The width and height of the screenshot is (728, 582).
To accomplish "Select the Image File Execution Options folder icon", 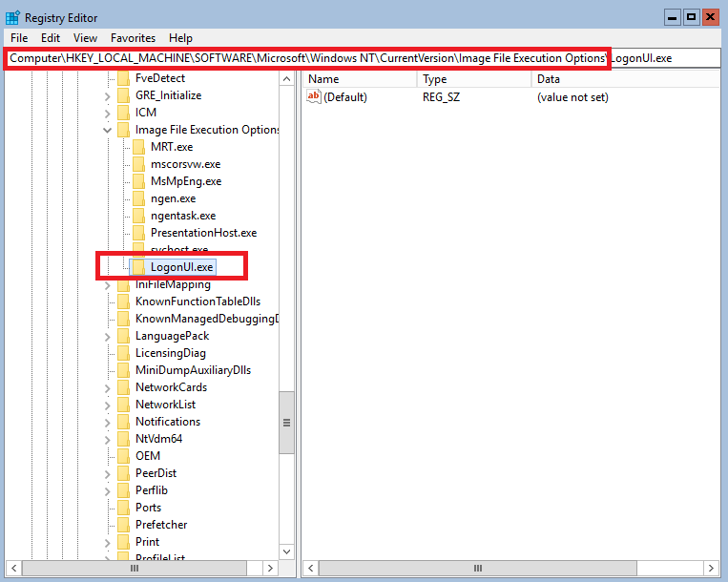I will [x=123, y=130].
